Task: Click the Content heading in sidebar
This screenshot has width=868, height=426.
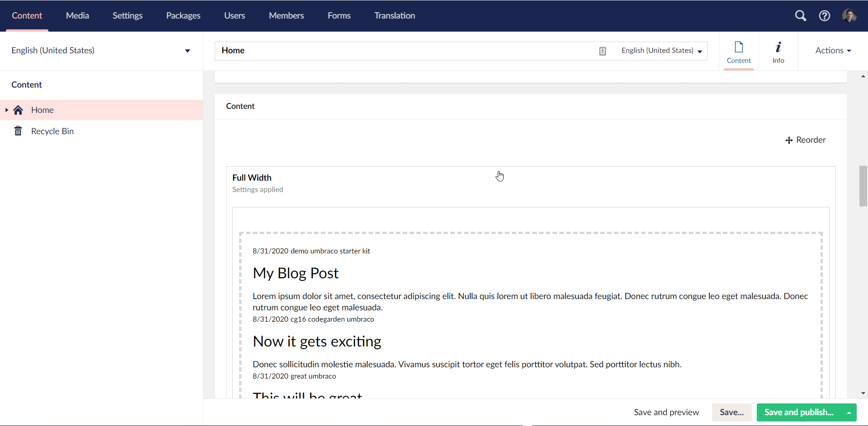Action: pyautogui.click(x=27, y=85)
